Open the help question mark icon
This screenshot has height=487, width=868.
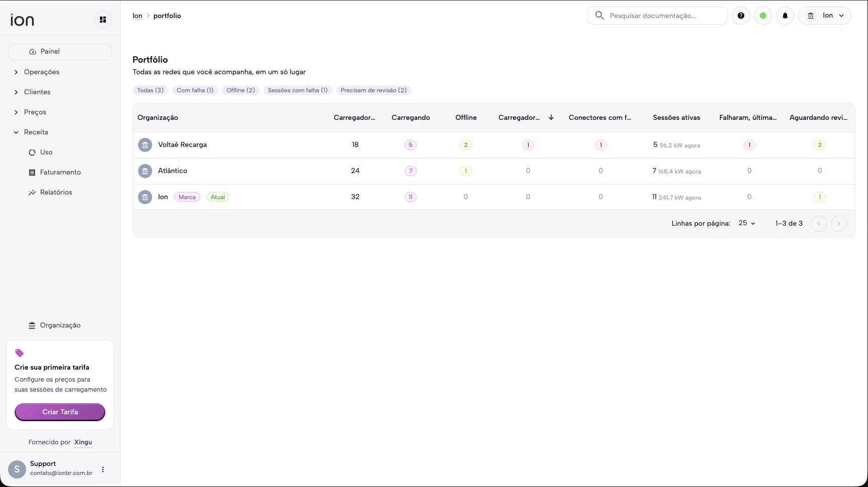pos(741,16)
